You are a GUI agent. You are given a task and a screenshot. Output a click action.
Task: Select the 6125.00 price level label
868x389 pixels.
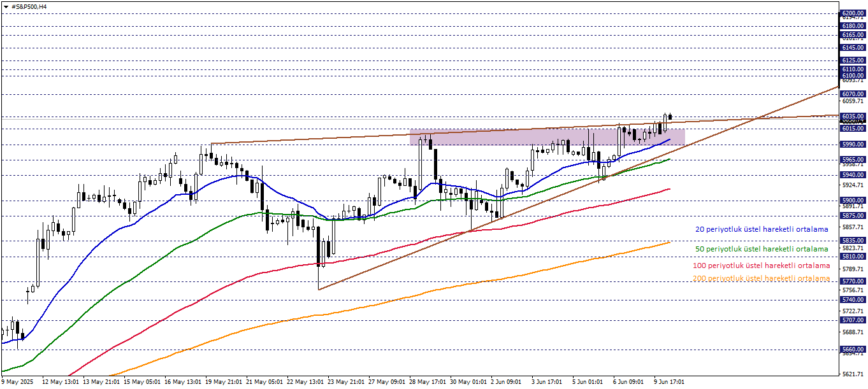(852, 60)
